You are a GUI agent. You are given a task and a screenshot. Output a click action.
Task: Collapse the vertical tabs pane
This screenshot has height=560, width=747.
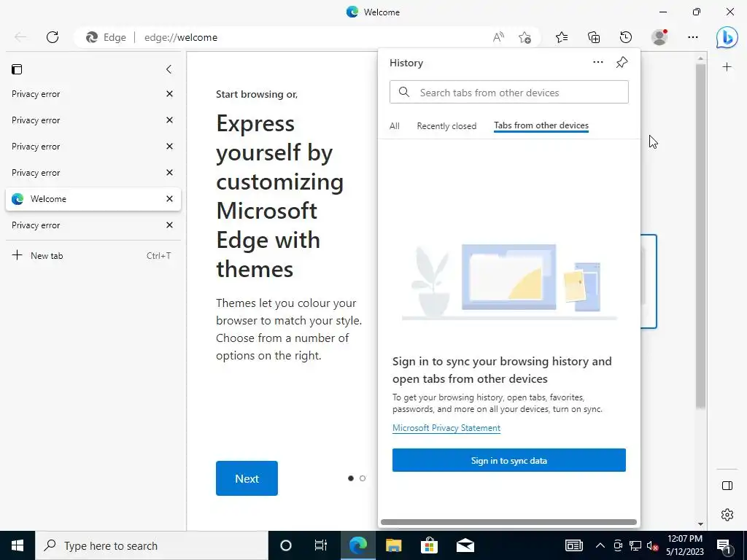[x=169, y=69]
